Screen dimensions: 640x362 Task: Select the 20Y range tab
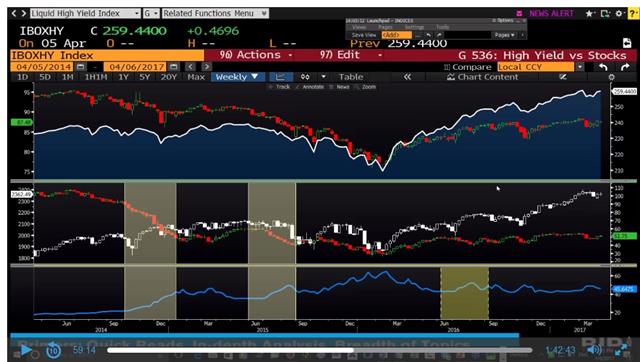(x=169, y=77)
